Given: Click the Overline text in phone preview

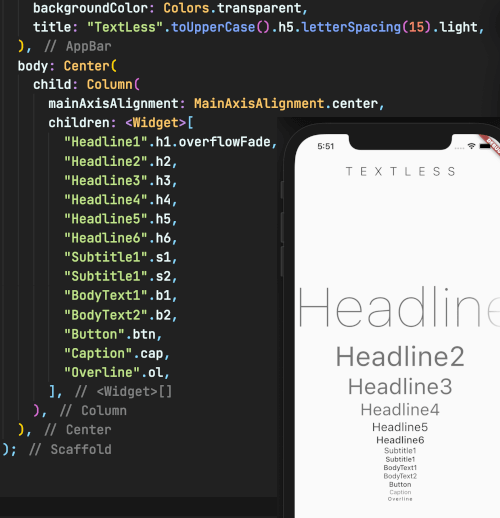Looking at the screenshot, I should 400,499.
